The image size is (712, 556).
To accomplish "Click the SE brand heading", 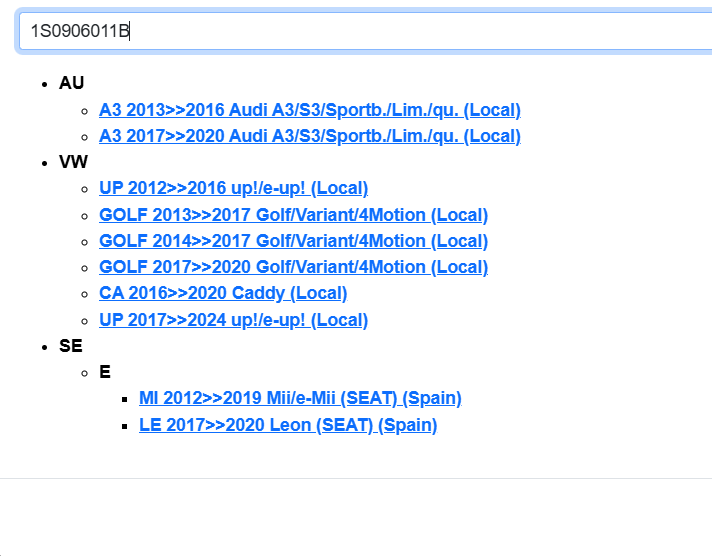I will [71, 346].
